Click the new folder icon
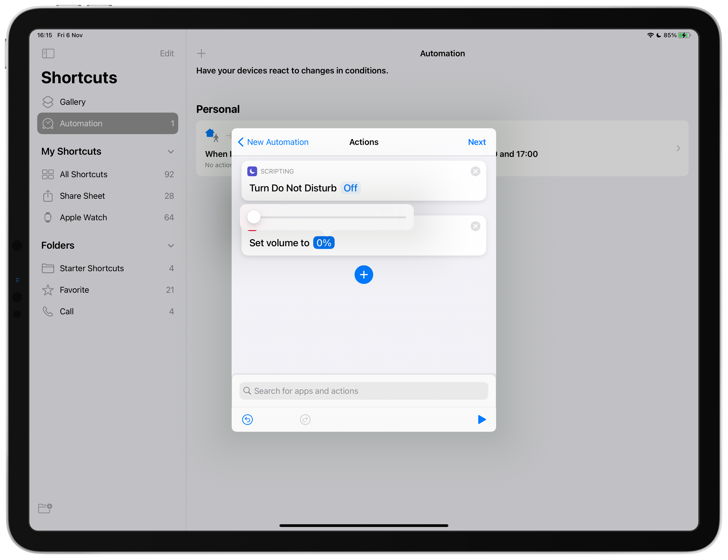This screenshot has width=728, height=560. pyautogui.click(x=45, y=508)
